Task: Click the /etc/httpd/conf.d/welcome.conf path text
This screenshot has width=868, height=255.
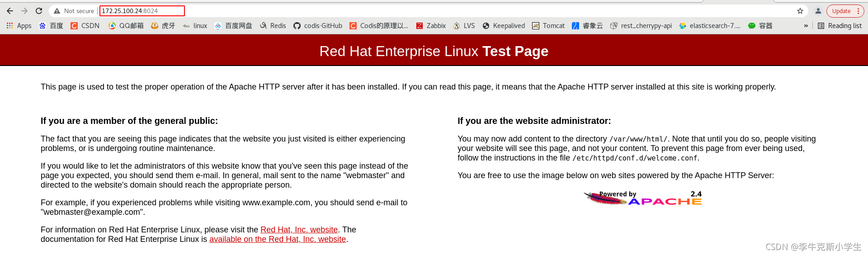Action: pos(635,158)
